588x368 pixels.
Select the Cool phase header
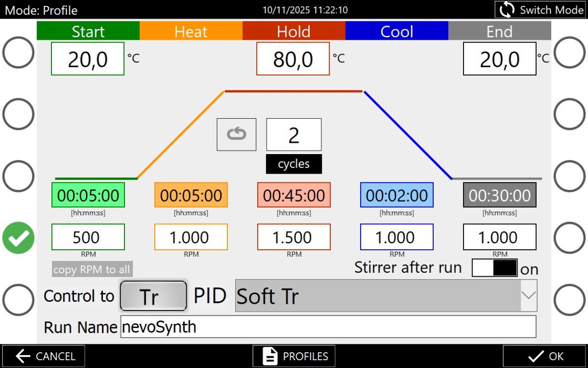(396, 31)
